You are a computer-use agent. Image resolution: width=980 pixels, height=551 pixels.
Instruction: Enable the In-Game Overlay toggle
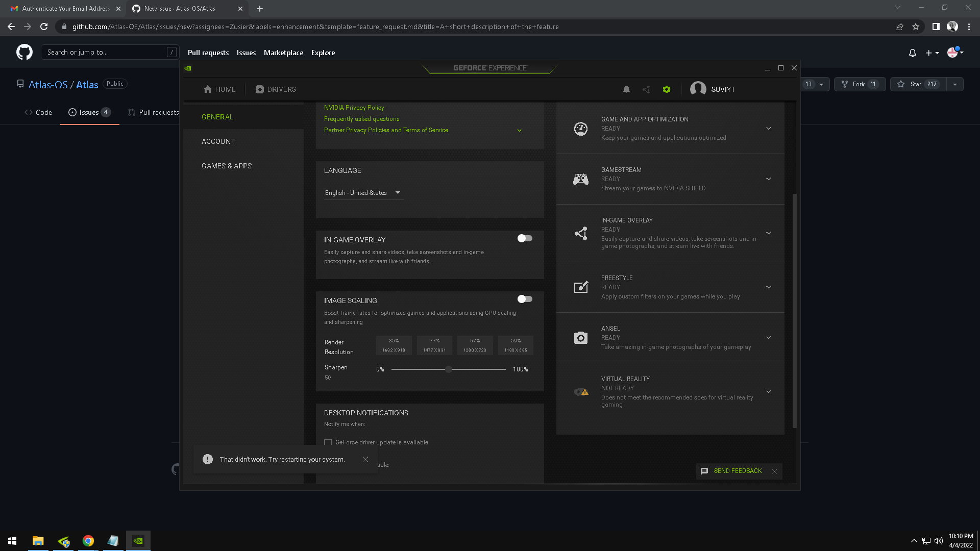525,238
